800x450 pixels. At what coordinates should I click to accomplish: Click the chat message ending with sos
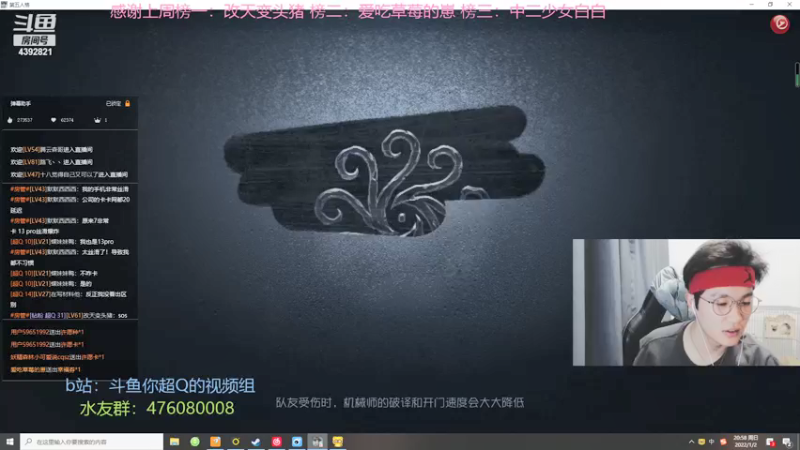tap(69, 315)
